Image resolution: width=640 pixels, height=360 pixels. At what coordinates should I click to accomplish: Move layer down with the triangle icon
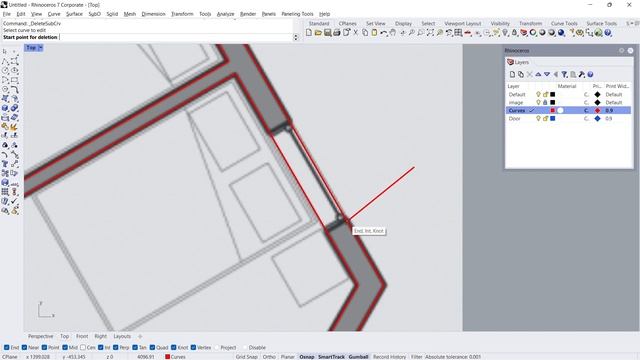tap(547, 74)
